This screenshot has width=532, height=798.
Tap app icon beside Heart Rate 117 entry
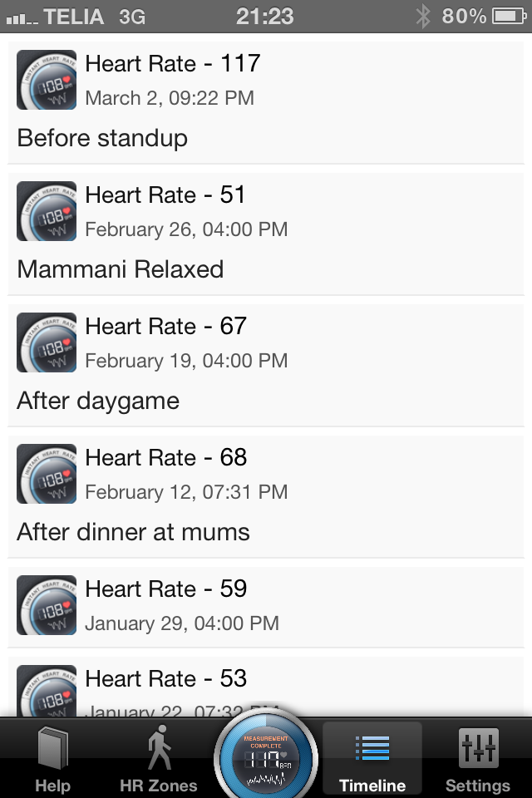point(47,80)
